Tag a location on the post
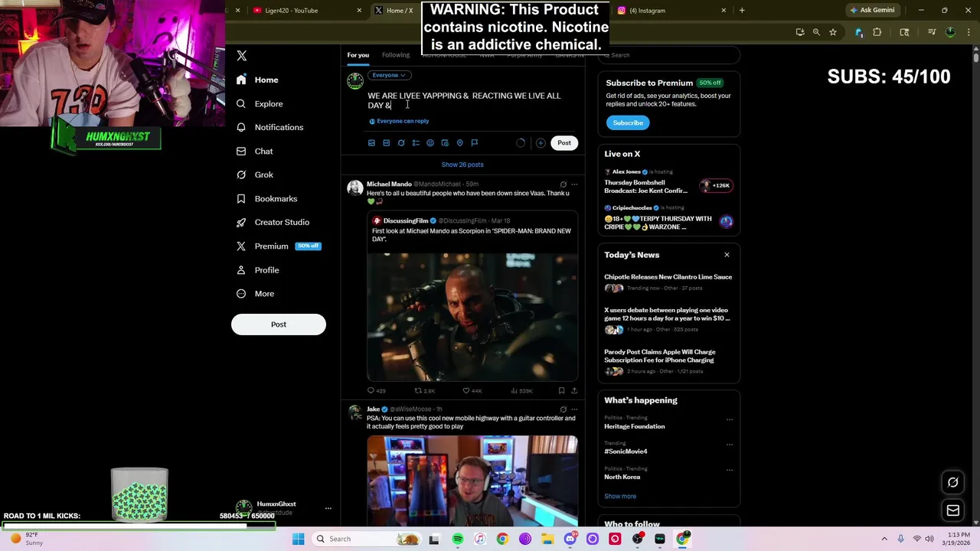This screenshot has height=551, width=980. pos(459,143)
